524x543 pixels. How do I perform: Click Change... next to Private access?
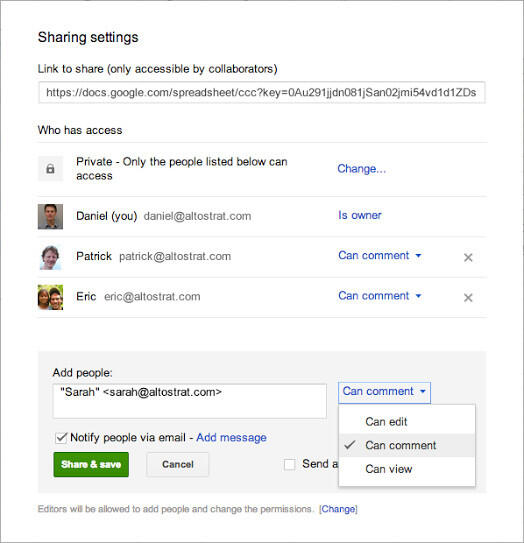(361, 169)
